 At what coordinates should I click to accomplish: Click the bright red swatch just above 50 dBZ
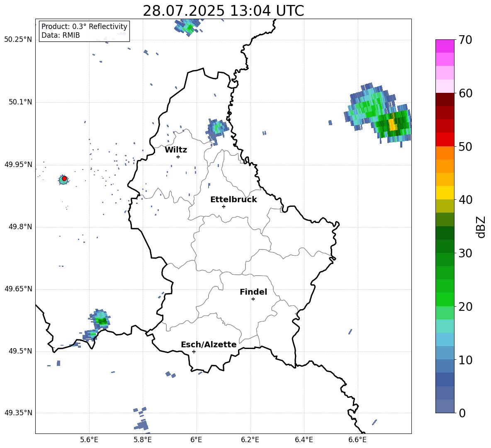pyautogui.click(x=445, y=140)
